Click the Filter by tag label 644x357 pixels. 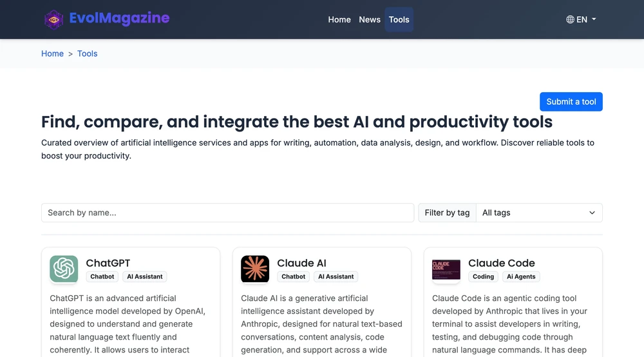click(x=447, y=213)
